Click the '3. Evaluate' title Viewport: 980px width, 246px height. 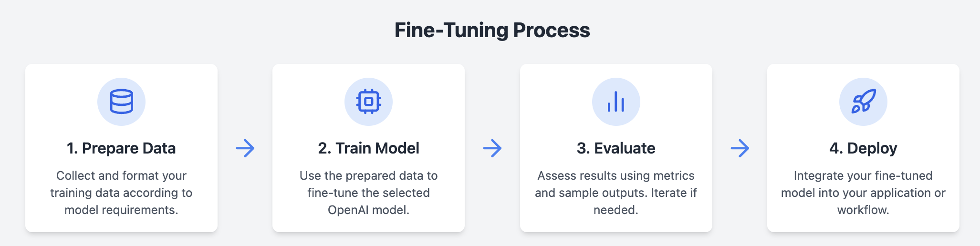[x=616, y=148]
